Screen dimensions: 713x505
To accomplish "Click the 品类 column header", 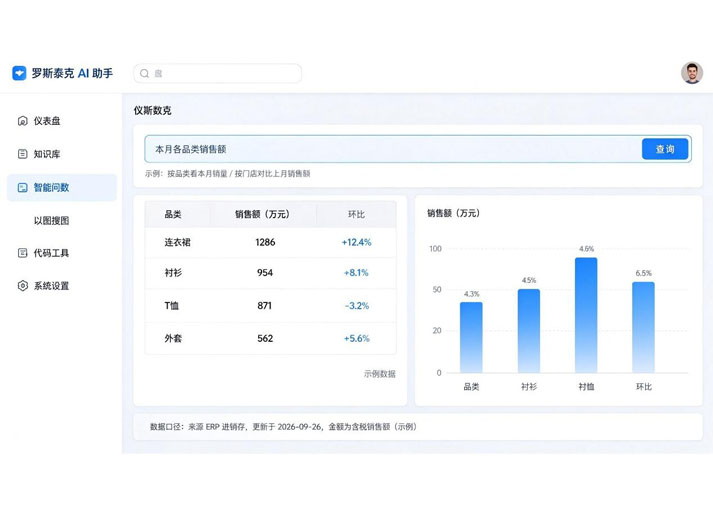I will tap(173, 214).
